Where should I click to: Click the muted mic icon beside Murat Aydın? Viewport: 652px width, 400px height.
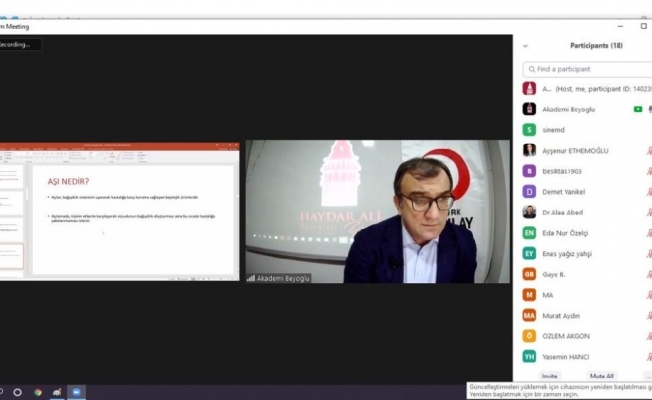pos(648,315)
